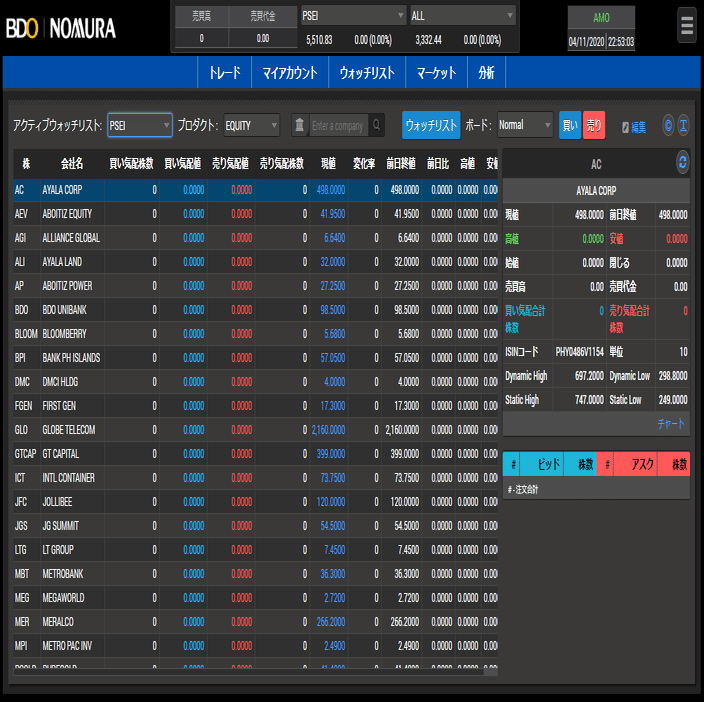Screen dimensions: 704x704
Task: Click the edit pencil icon
Action: click(x=625, y=128)
